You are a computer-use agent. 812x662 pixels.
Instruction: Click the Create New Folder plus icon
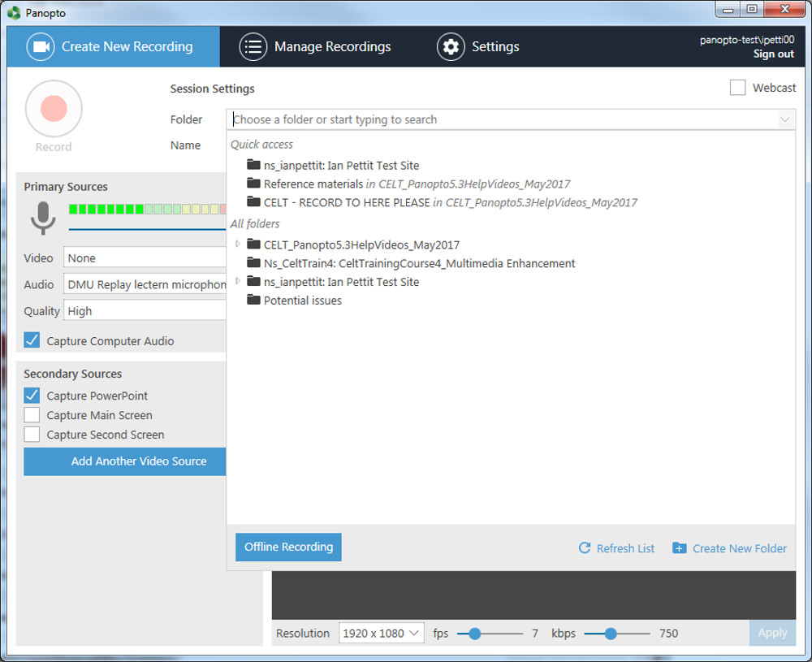pyautogui.click(x=680, y=547)
